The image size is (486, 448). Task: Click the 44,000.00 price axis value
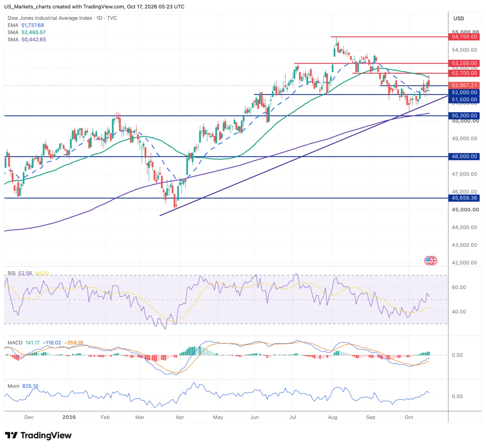[464, 227]
